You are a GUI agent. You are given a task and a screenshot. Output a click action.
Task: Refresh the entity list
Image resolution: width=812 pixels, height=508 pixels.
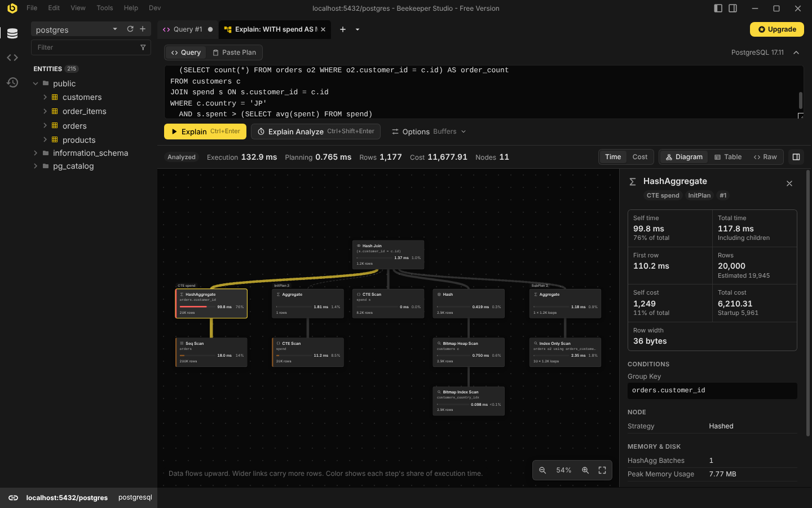130,29
